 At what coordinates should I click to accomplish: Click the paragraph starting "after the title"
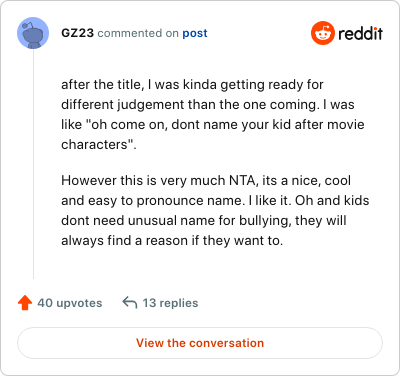tap(213, 115)
